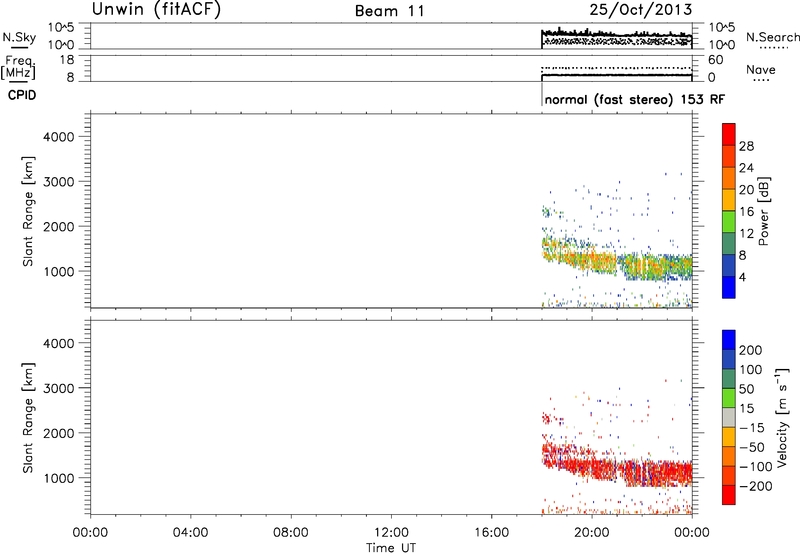Click the '50' velocity colorbar tick
Screen dimensions: 800x554
point(746,389)
